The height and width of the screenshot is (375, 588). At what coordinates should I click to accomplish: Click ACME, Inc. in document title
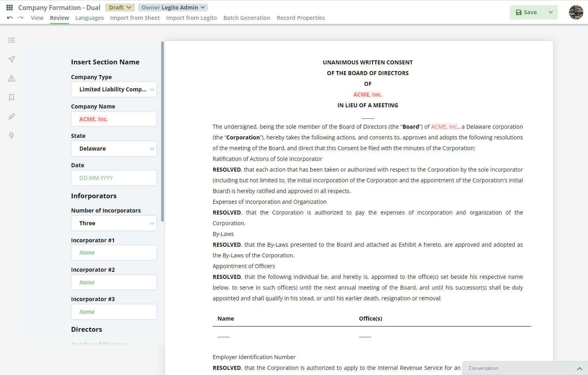tap(368, 95)
